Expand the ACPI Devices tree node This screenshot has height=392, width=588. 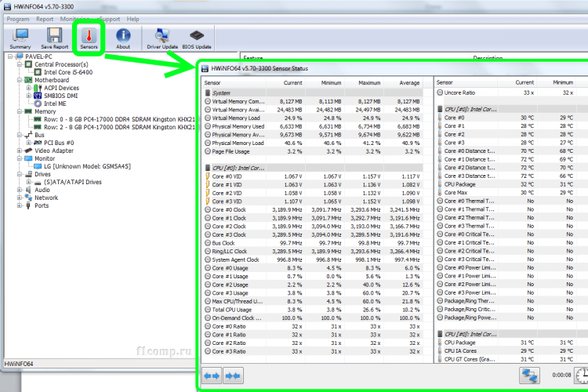[x=28, y=88]
